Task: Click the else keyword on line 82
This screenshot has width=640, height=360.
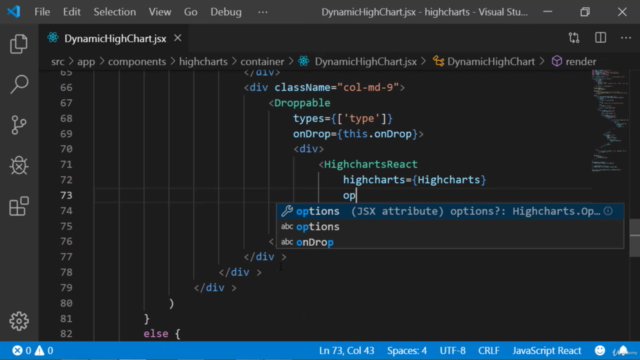Action: coord(156,333)
